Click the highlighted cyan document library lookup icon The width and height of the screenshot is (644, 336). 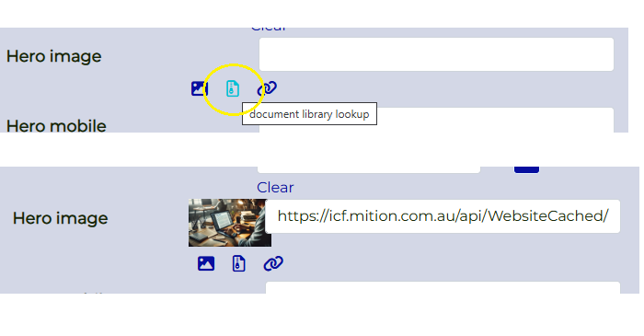[x=233, y=88]
